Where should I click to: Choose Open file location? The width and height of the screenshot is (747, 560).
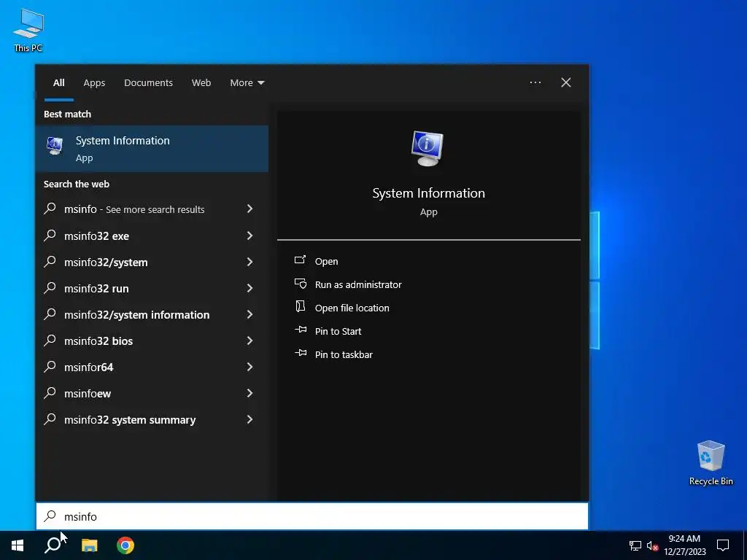point(352,308)
